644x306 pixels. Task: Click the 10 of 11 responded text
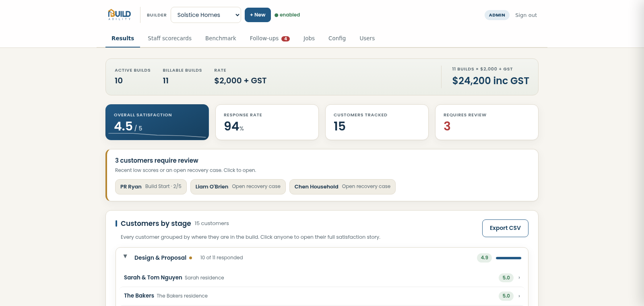pyautogui.click(x=221, y=258)
